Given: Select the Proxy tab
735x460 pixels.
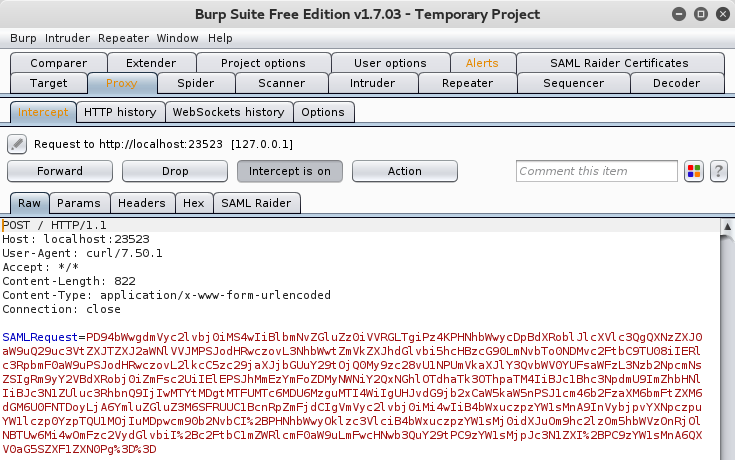Looking at the screenshot, I should (x=121, y=83).
